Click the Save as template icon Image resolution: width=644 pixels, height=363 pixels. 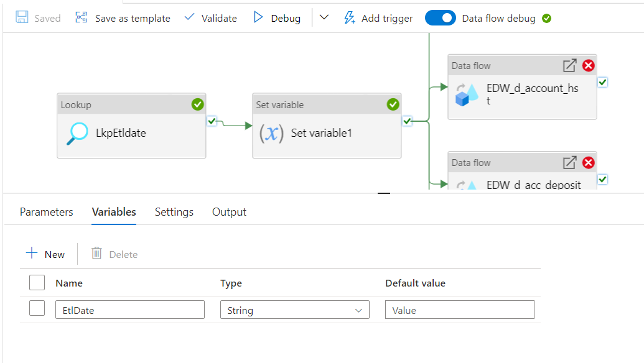click(81, 17)
